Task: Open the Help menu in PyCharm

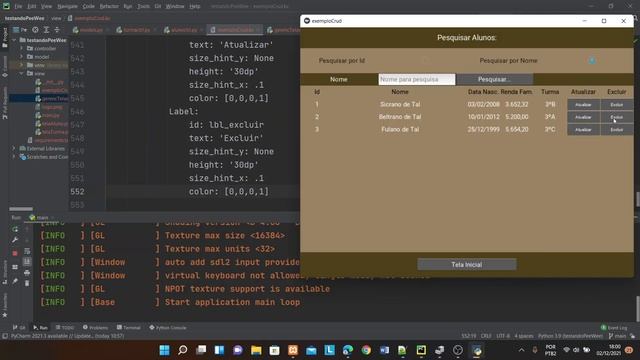Action: 195,6
